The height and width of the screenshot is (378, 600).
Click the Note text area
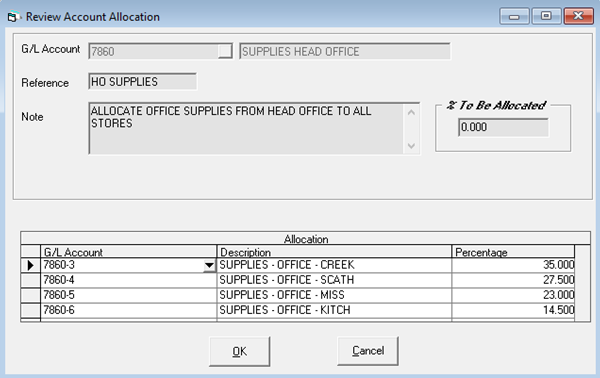pyautogui.click(x=246, y=129)
